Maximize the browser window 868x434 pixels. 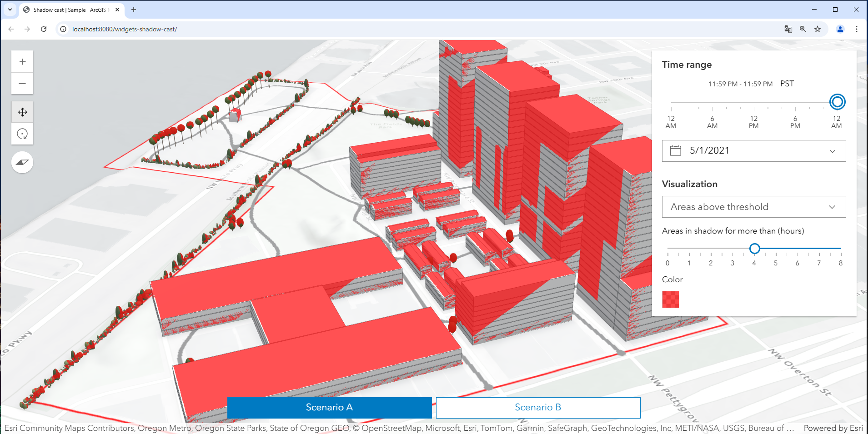[835, 10]
